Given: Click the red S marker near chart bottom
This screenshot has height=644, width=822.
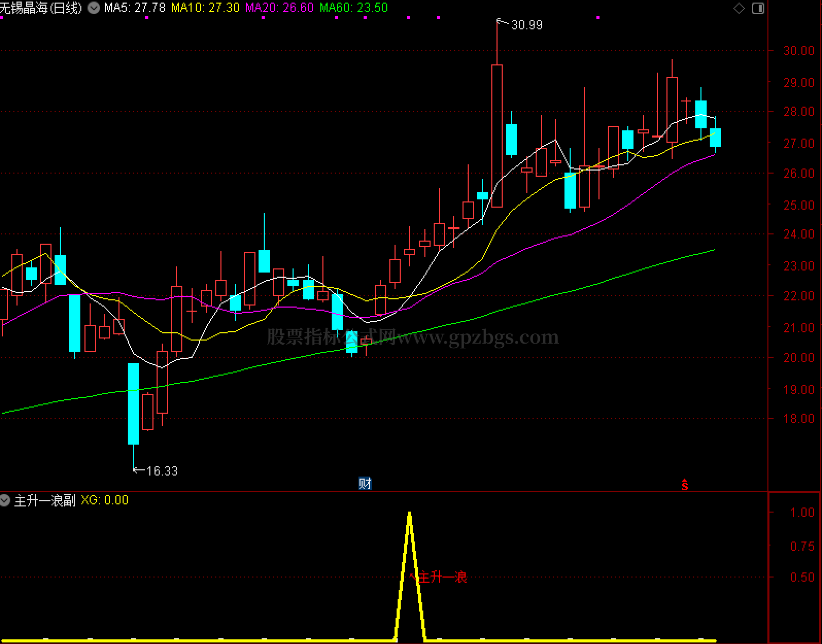Looking at the screenshot, I should click(684, 484).
